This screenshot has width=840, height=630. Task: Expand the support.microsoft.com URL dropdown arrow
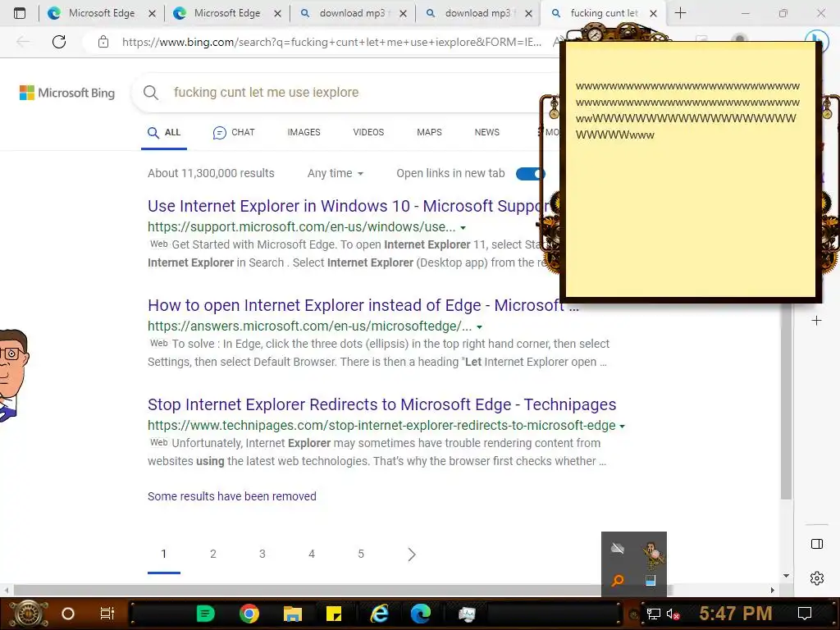pyautogui.click(x=463, y=228)
